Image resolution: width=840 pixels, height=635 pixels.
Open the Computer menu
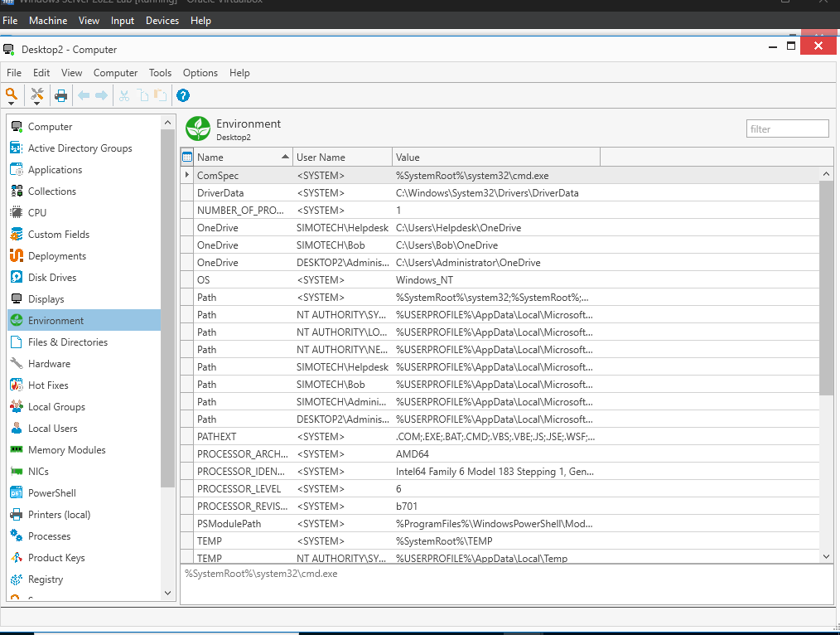[x=115, y=73]
